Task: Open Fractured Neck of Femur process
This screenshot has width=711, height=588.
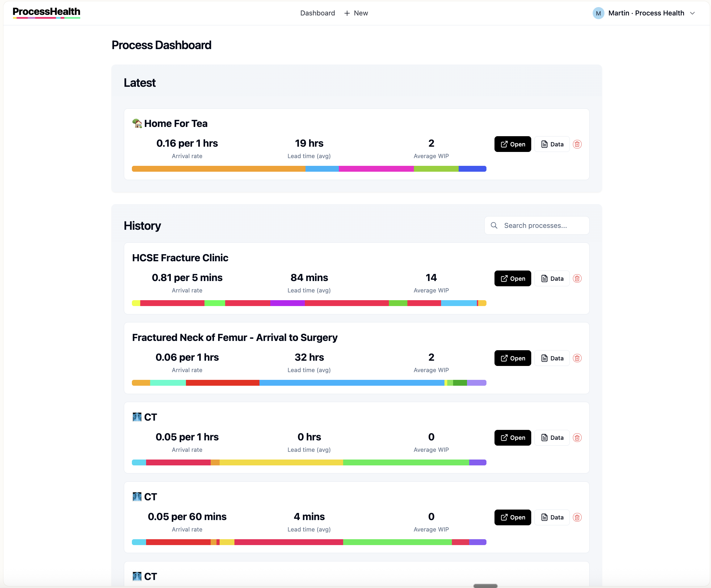Action: [513, 358]
